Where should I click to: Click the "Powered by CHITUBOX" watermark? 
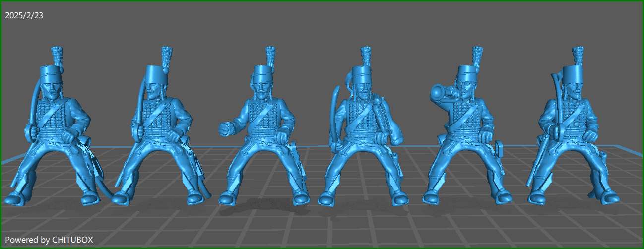pos(49,240)
